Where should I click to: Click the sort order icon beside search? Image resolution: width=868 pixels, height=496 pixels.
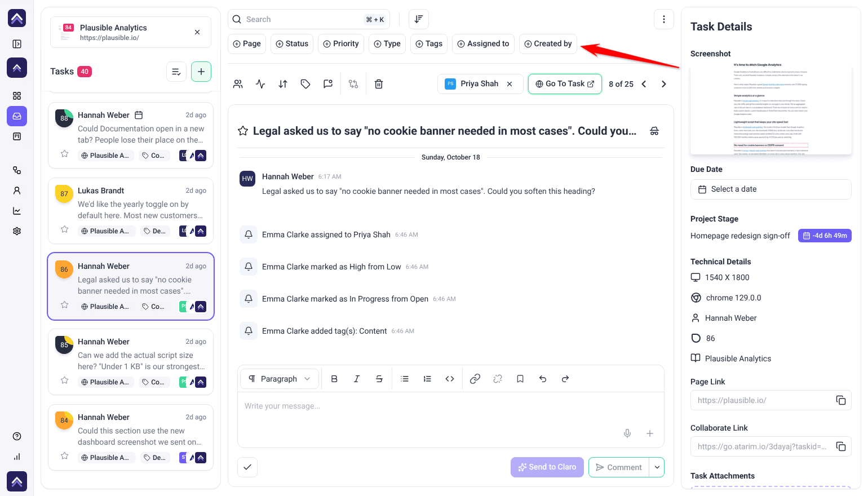[x=419, y=19]
